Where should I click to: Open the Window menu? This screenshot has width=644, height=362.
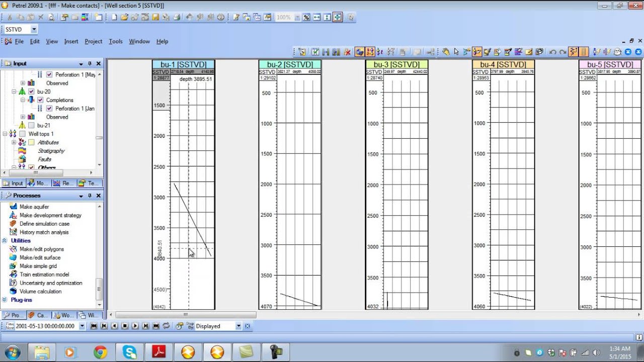[139, 41]
